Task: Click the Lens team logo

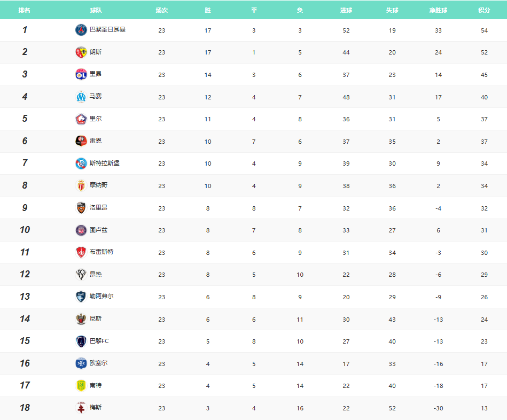Action: 81,52
